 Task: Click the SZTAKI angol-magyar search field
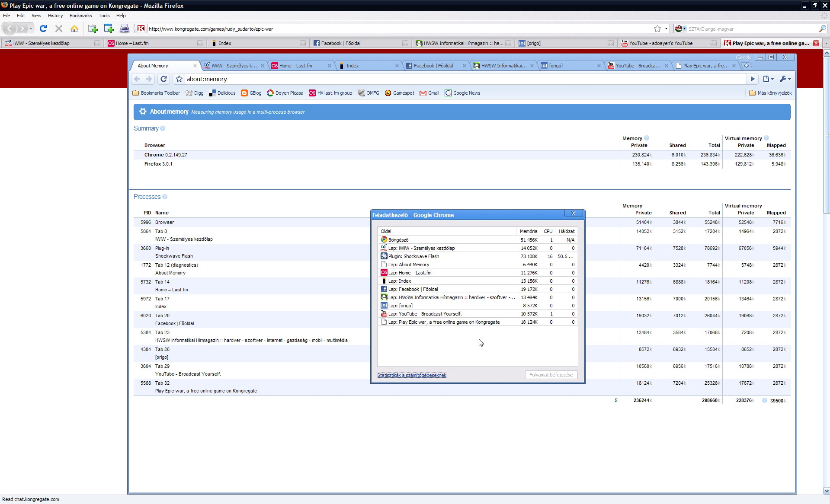753,29
